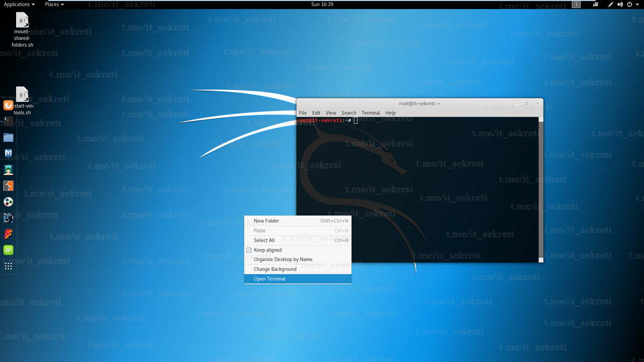Launch Firefox from the dock
This screenshot has width=644, height=362.
(x=8, y=105)
